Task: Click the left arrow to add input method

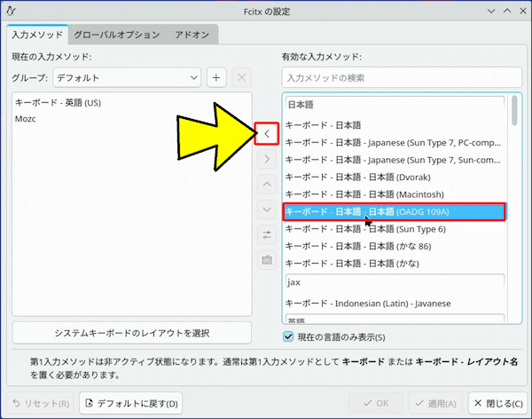Action: pos(267,134)
